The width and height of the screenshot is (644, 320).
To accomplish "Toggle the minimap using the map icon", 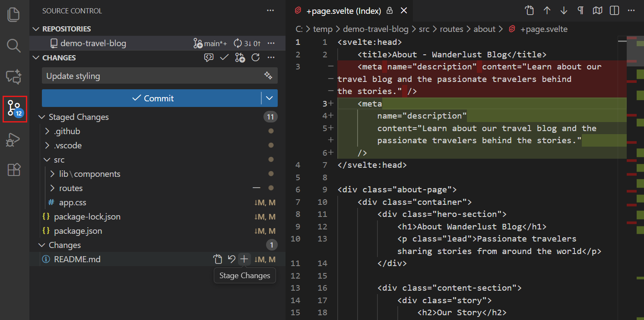I will 597,10.
